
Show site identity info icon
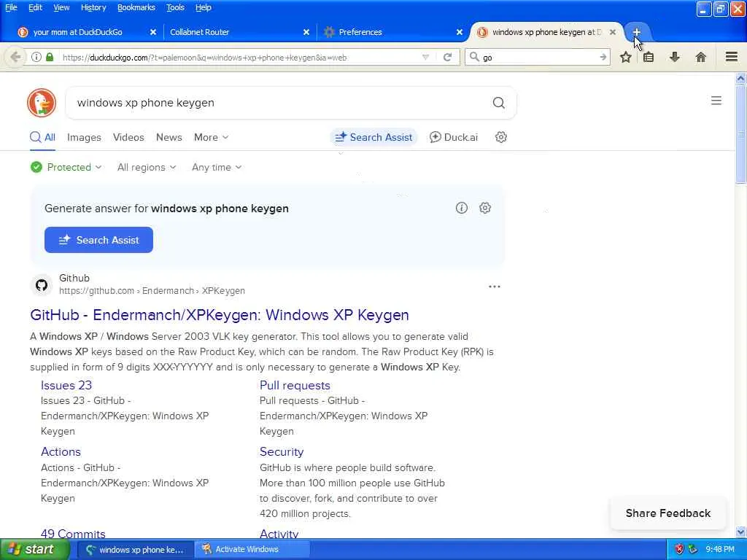(36, 57)
